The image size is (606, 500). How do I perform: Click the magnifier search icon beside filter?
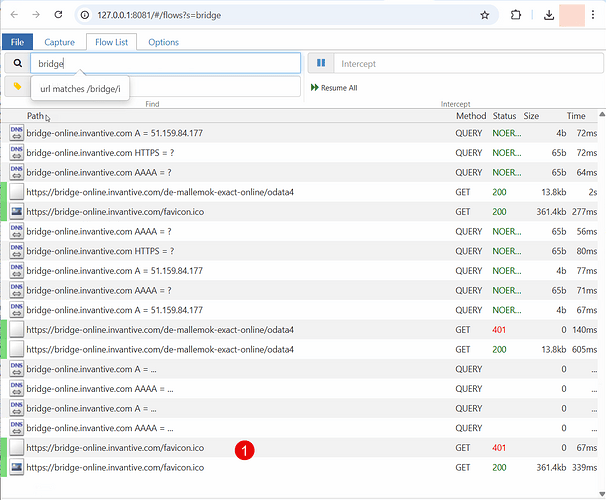tap(17, 63)
